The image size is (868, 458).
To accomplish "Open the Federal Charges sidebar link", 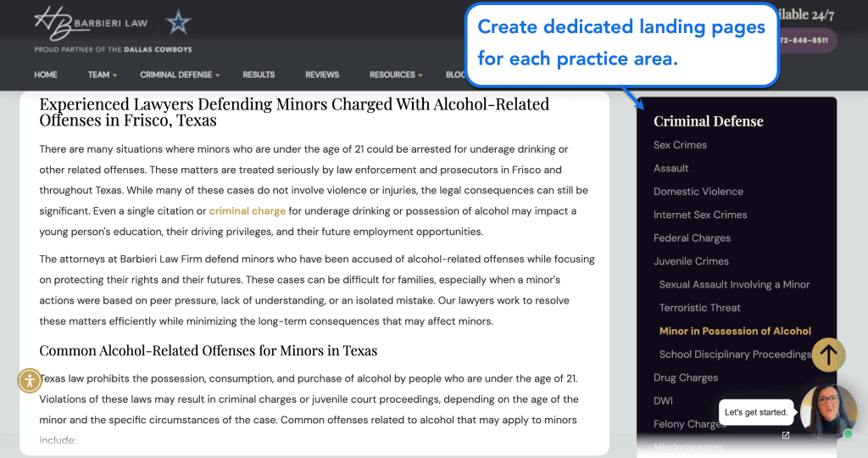I will click(x=692, y=238).
